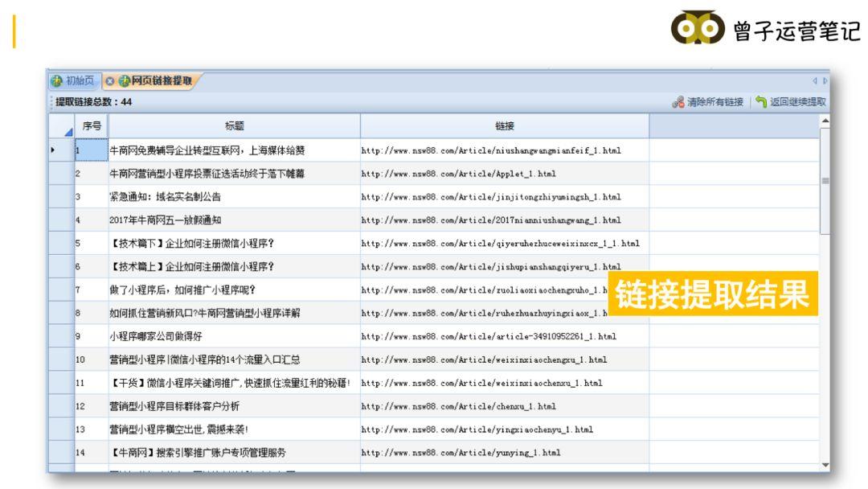Click title 营销型小程序目标群体客户分析
Screen dimensions: 868x489
tap(174, 406)
